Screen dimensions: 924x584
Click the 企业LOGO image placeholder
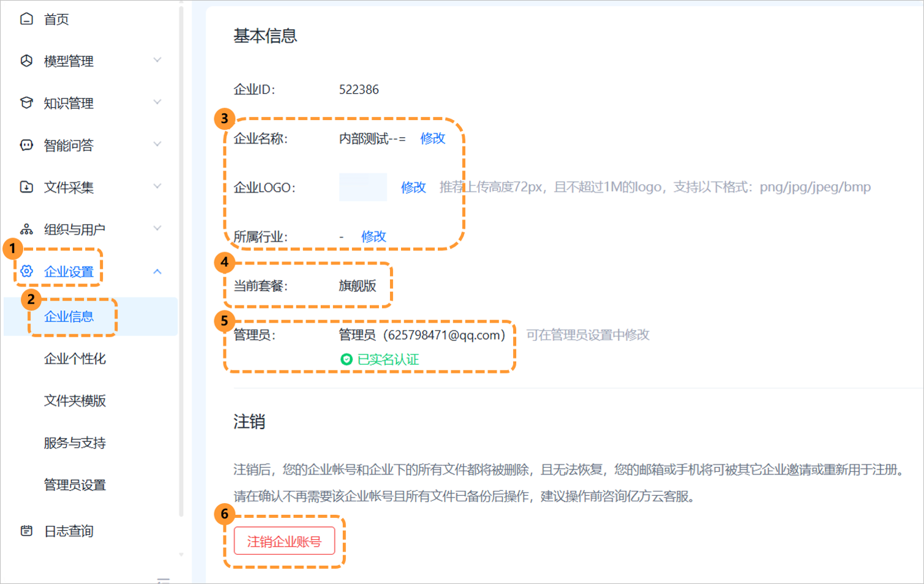(x=362, y=187)
